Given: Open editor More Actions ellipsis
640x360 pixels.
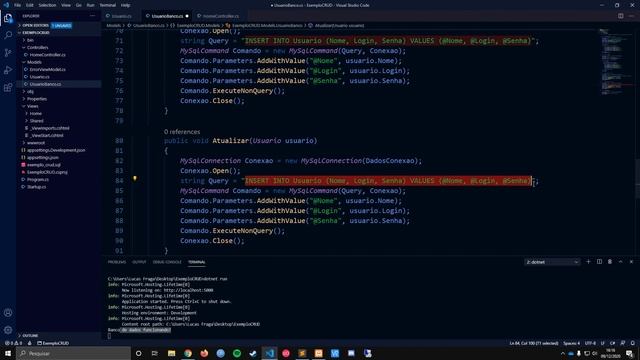Looking at the screenshot, I should point(631,16).
